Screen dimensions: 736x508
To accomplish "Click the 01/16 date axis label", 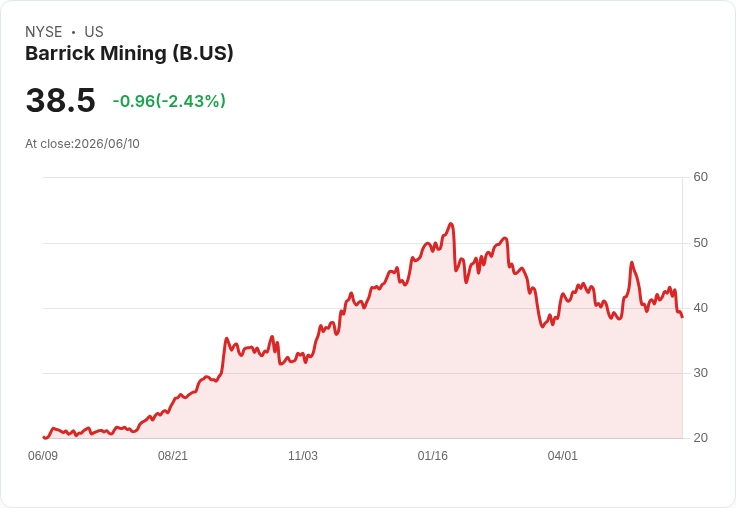I will [x=433, y=456].
